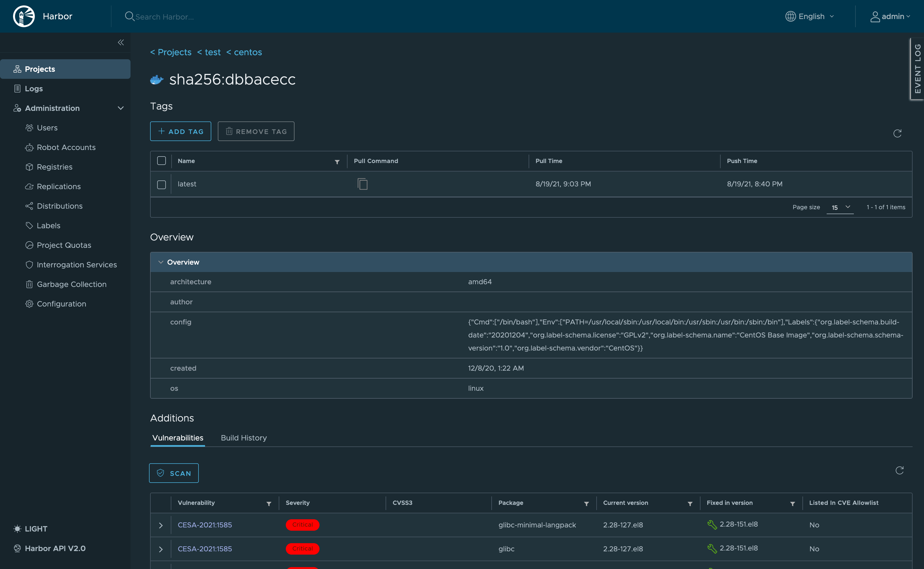Filter the Fixed in version column
Image resolution: width=924 pixels, height=569 pixels.
[792, 504]
